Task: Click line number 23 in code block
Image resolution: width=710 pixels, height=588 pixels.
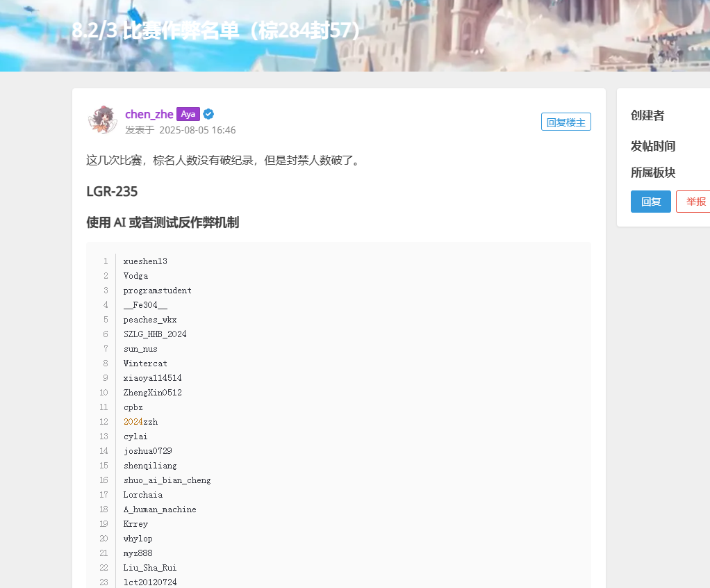Action: tap(104, 582)
